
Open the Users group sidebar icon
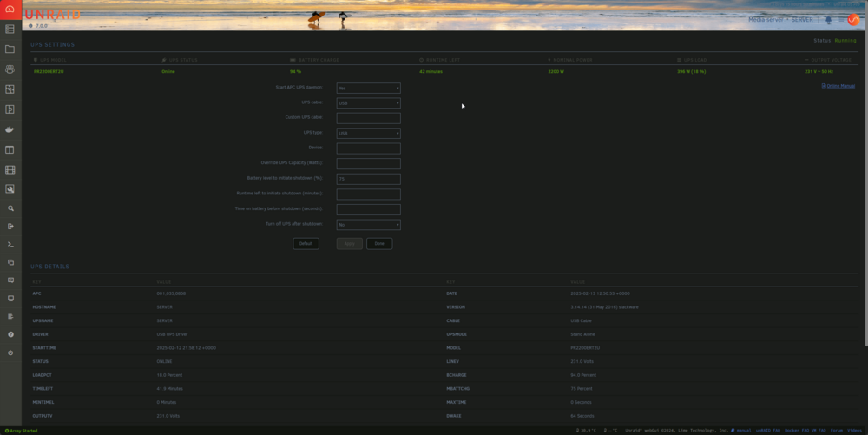10,69
